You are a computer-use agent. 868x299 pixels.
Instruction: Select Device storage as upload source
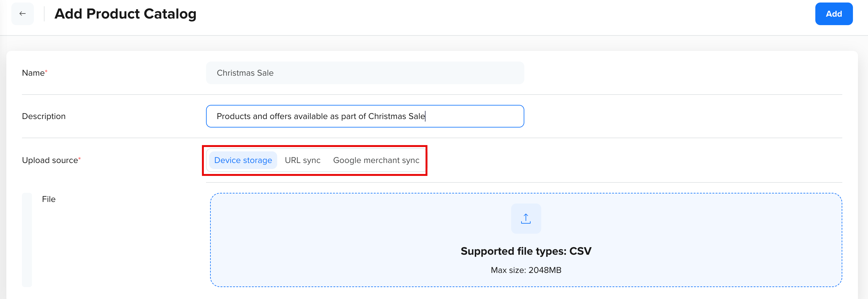[x=243, y=160]
